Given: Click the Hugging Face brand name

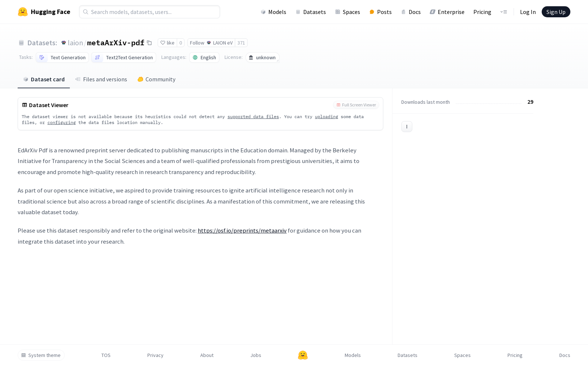Looking at the screenshot, I should 50,12.
